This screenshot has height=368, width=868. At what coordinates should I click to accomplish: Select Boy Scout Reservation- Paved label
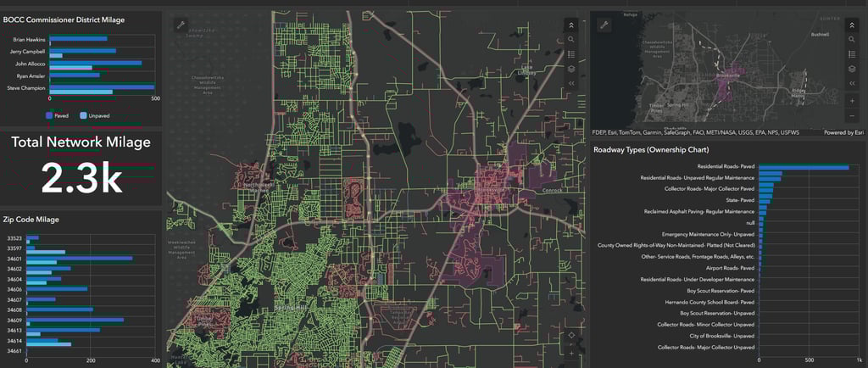[x=721, y=291]
